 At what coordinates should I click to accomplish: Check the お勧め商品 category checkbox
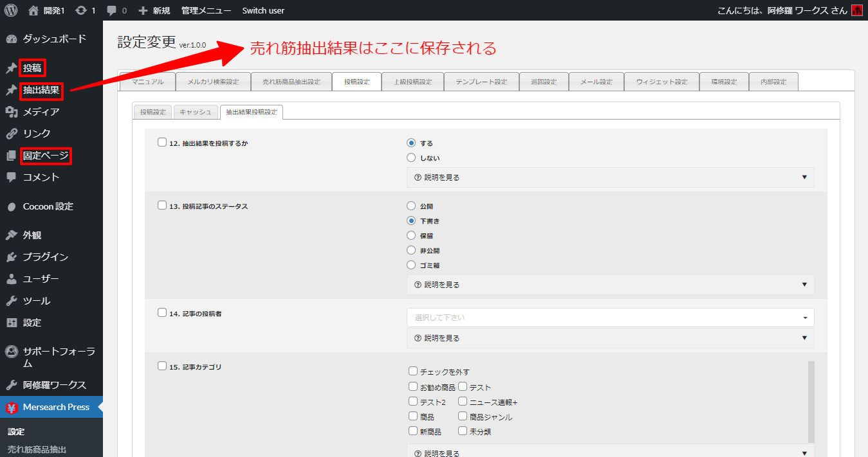pyautogui.click(x=412, y=387)
